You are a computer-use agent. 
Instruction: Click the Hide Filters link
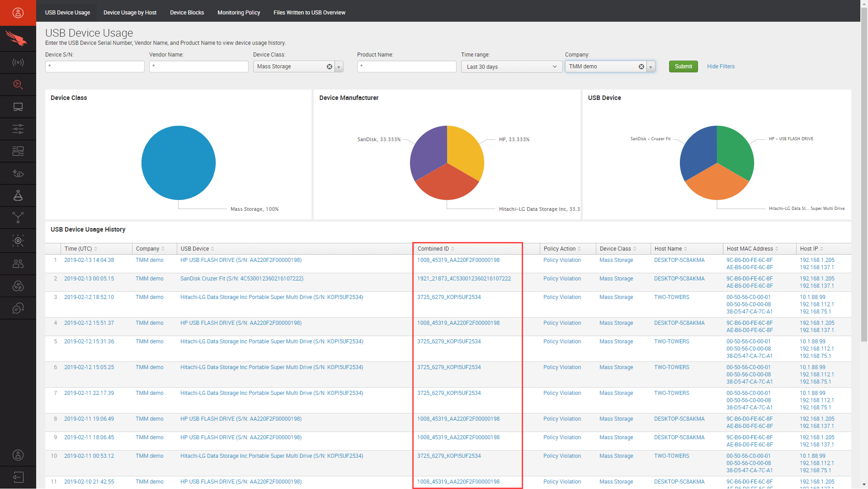(721, 66)
